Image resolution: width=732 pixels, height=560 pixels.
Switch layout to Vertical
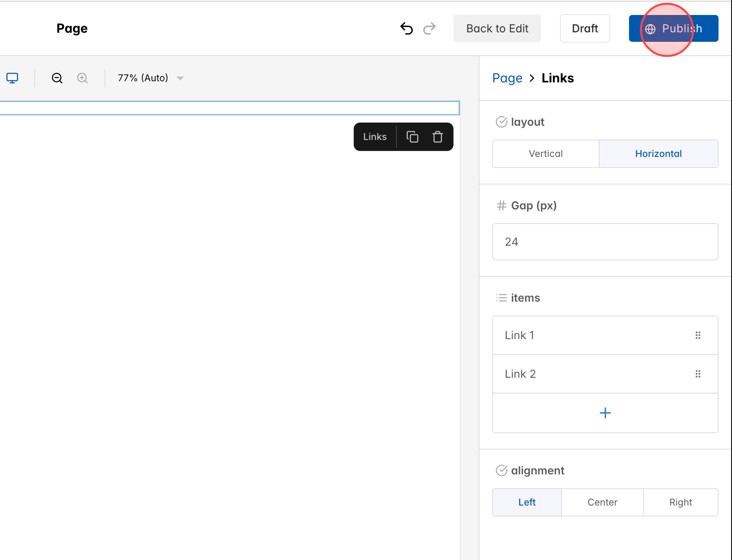point(545,154)
